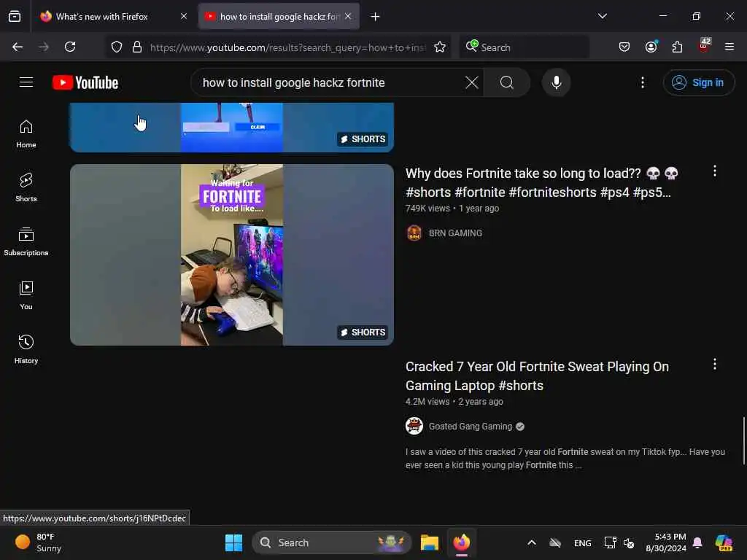This screenshot has height=560, width=747.
Task: Open the weather widget showing 80°F Sunny
Action: click(38, 542)
